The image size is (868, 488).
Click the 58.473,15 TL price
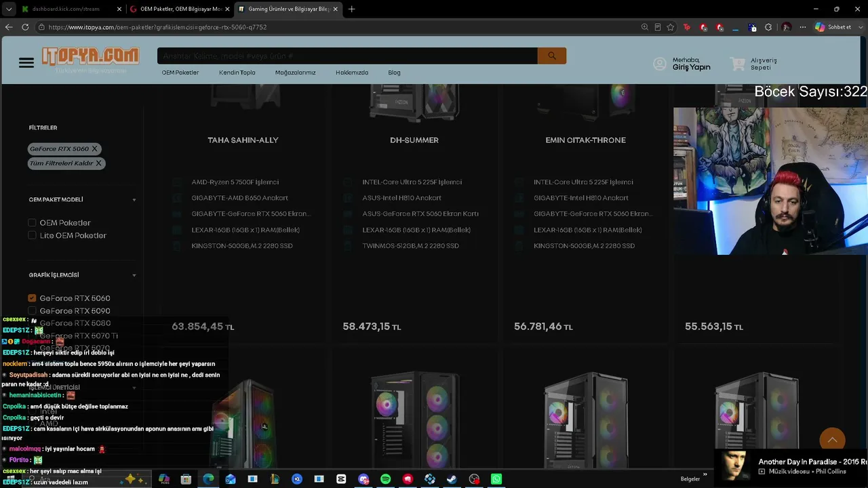(372, 327)
